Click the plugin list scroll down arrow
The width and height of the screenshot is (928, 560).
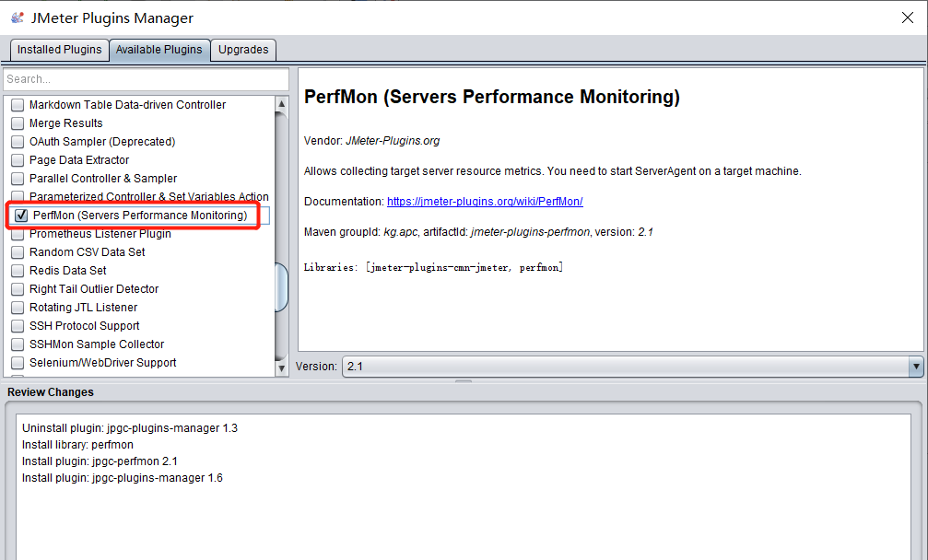(282, 368)
